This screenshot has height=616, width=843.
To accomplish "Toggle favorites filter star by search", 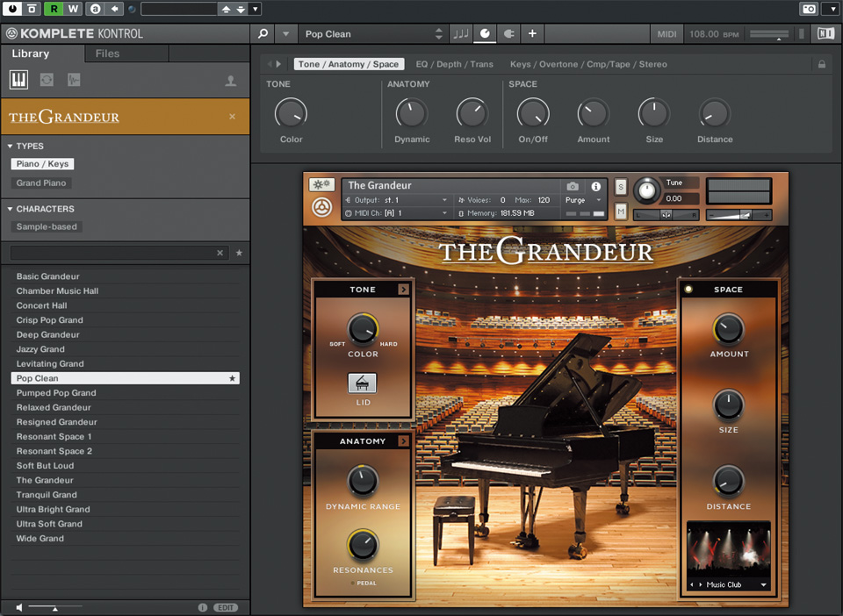I will click(239, 253).
